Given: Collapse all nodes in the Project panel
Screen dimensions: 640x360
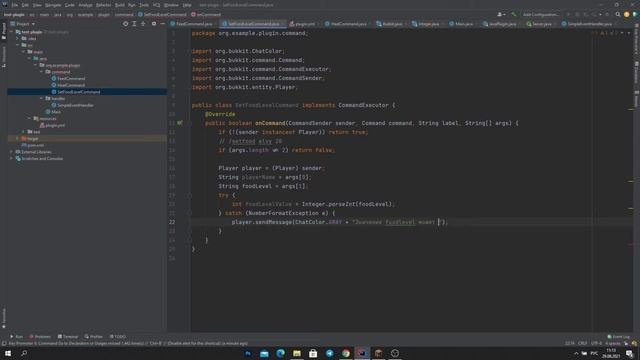Looking at the screenshot, I should (143, 24).
